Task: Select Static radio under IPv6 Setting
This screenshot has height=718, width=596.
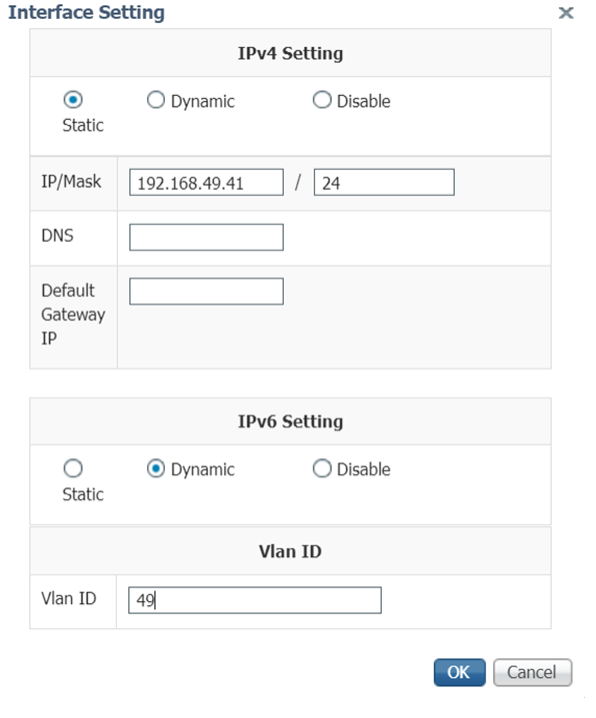Action: click(73, 468)
